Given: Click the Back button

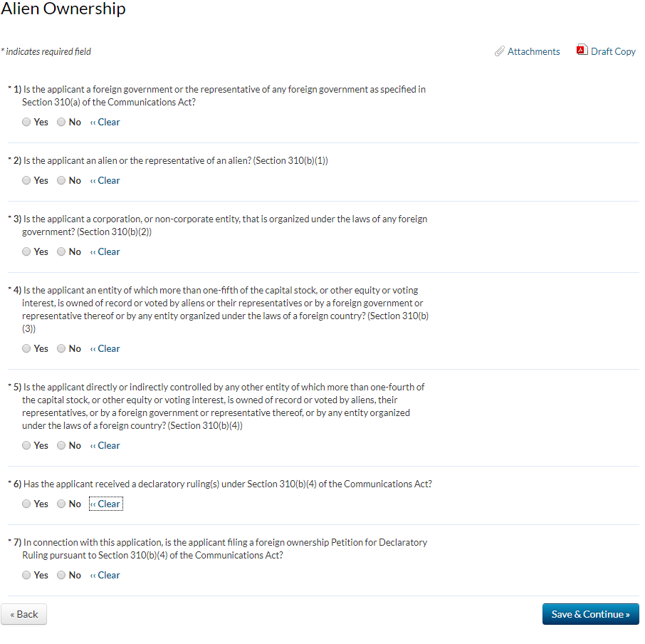Looking at the screenshot, I should [24, 614].
